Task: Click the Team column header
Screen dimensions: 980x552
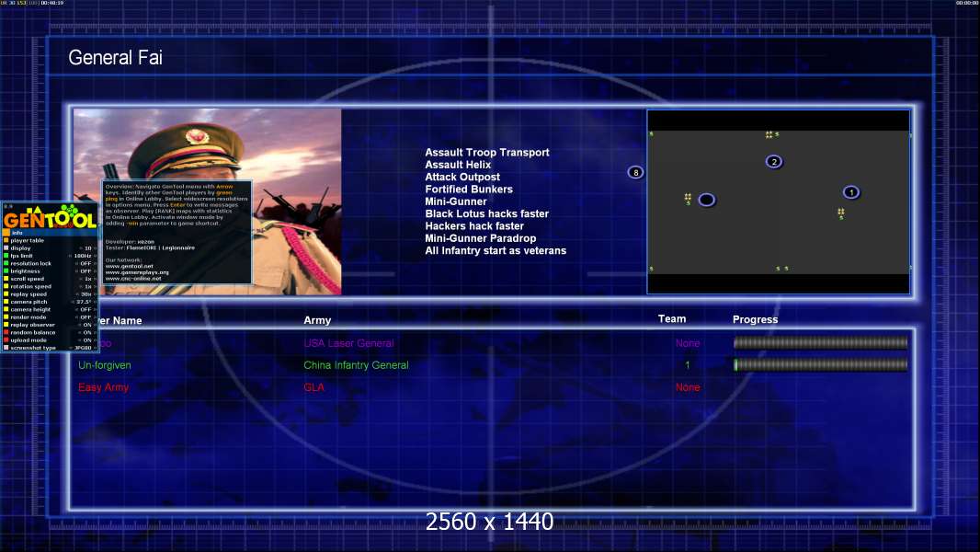Action: (672, 319)
